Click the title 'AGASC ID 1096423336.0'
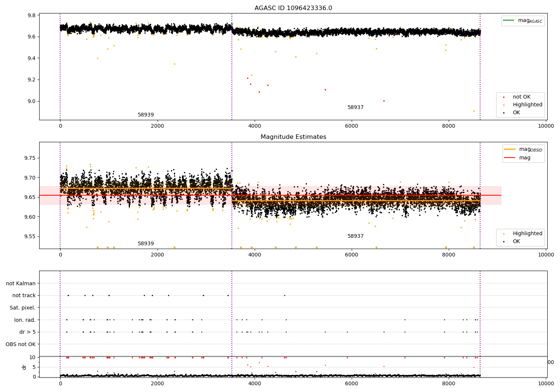This screenshot has height=392, width=560. 293,8
